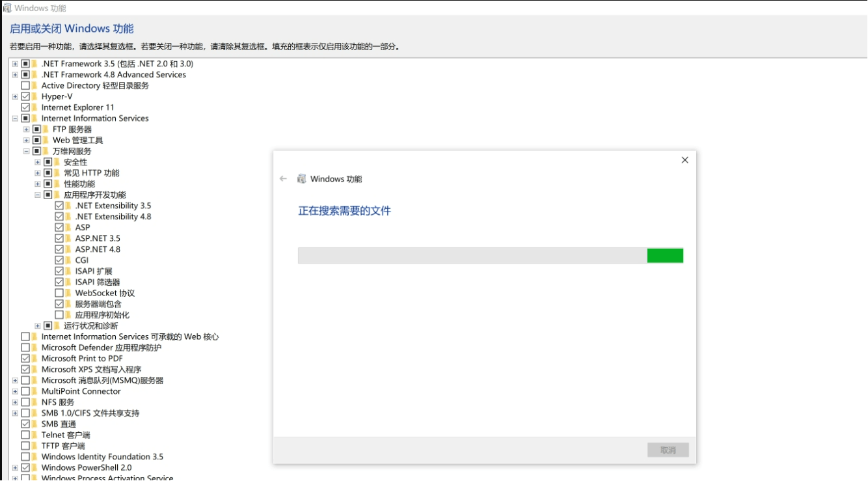Click the folder icon next to FTP 服务器

click(47, 129)
